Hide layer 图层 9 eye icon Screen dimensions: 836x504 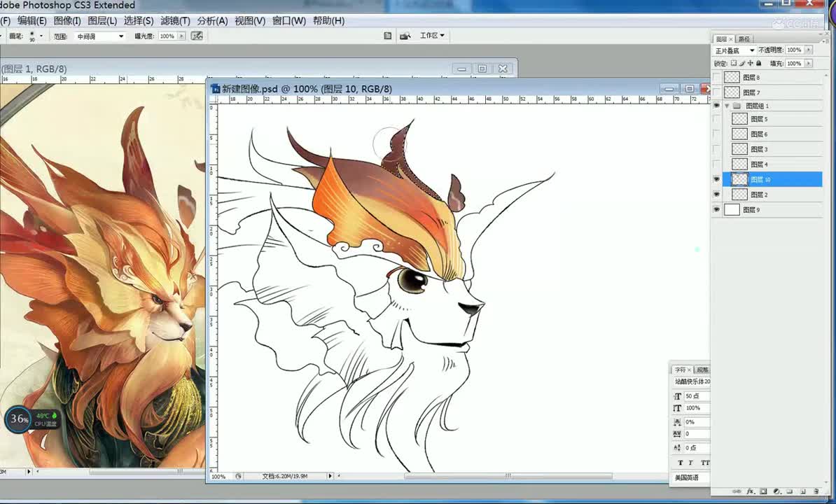click(716, 209)
